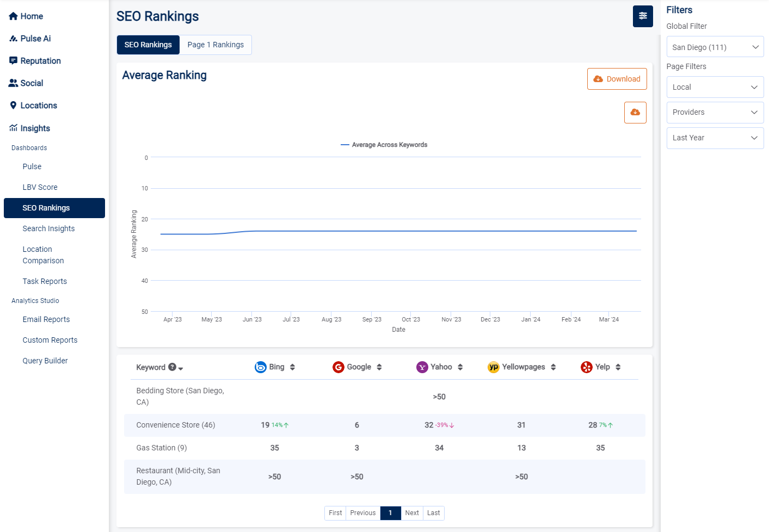The image size is (769, 532).
Task: Sort by the Google column arrows
Action: point(379,367)
